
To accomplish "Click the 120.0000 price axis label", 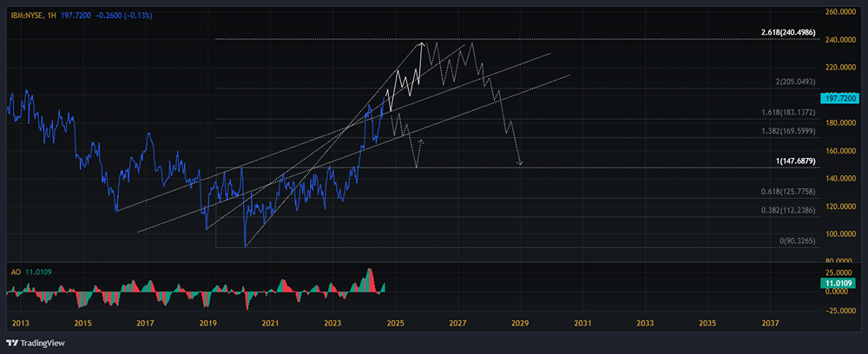I will [842, 206].
